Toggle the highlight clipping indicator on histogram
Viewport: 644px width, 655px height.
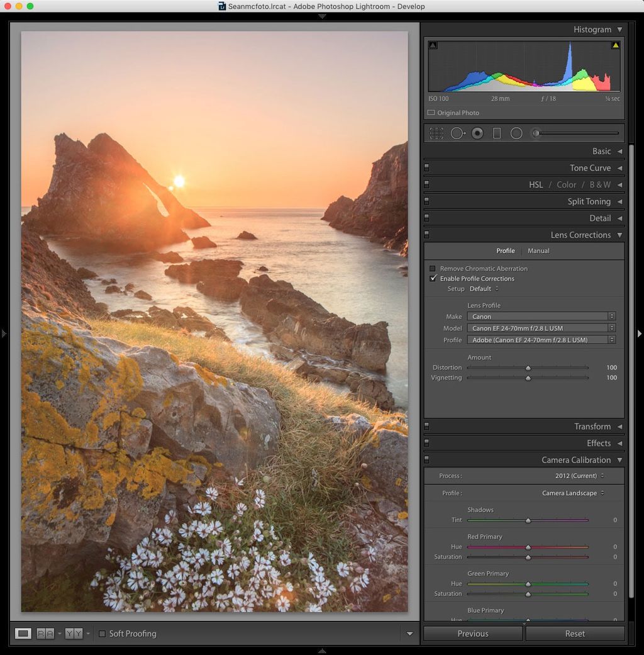pyautogui.click(x=614, y=45)
